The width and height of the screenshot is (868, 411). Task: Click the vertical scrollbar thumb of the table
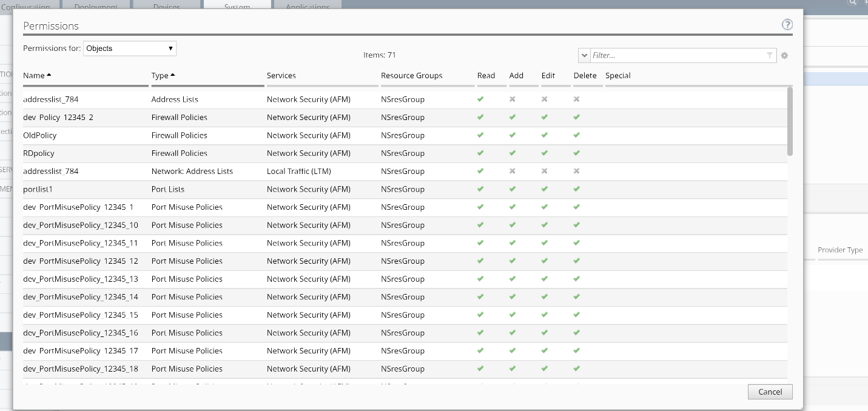coord(790,121)
